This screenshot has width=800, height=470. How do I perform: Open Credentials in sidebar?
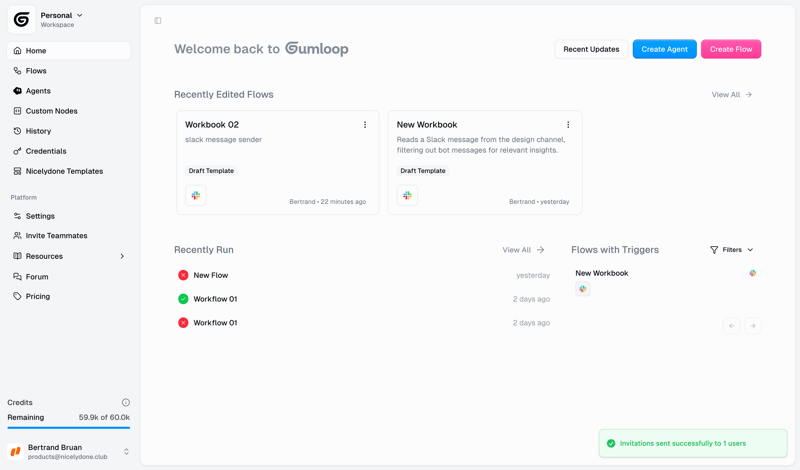(x=69, y=151)
